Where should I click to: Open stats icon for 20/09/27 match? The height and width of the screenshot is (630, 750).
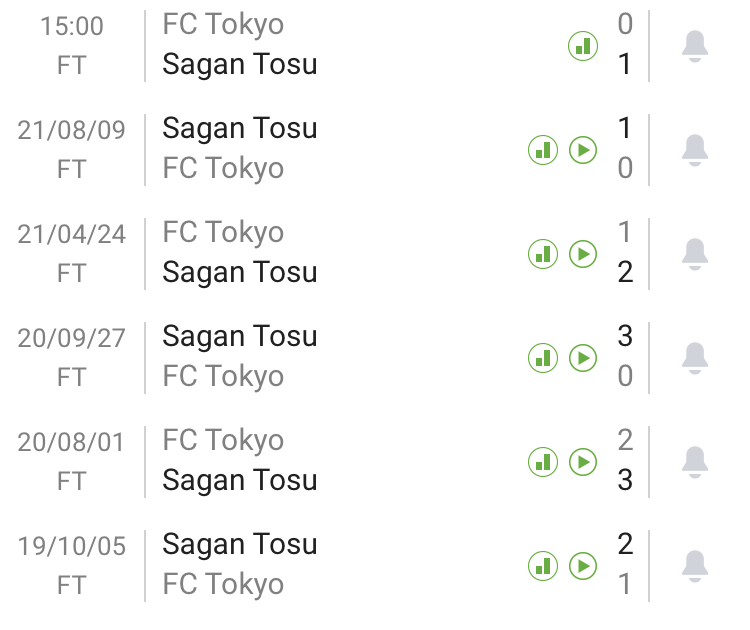(x=543, y=358)
